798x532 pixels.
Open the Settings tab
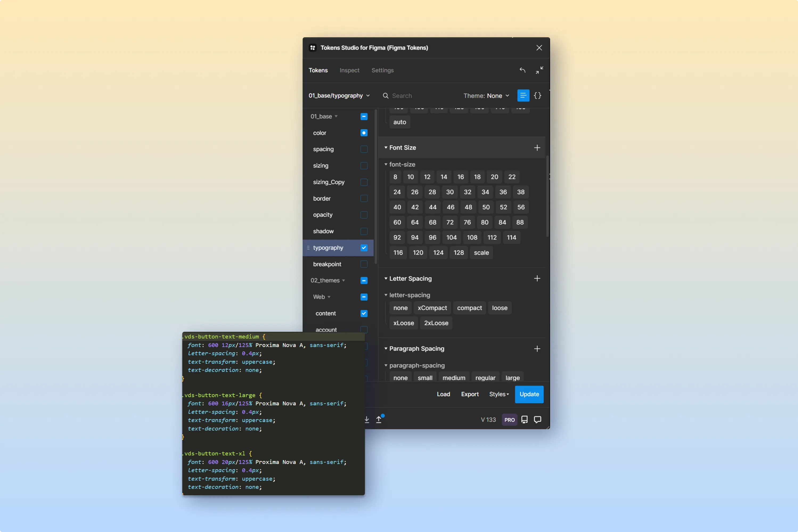click(x=382, y=70)
